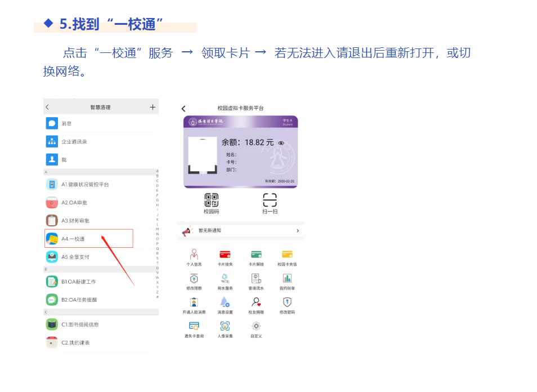Open 校园卡充值 recharge icon
The height and width of the screenshot is (392, 537).
287,255
